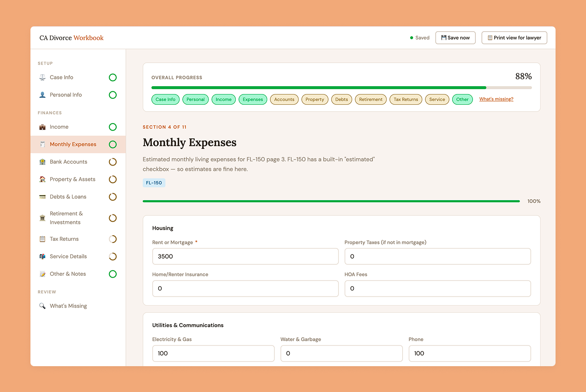Open Service Details in sidebar
586x392 pixels.
tap(78, 256)
